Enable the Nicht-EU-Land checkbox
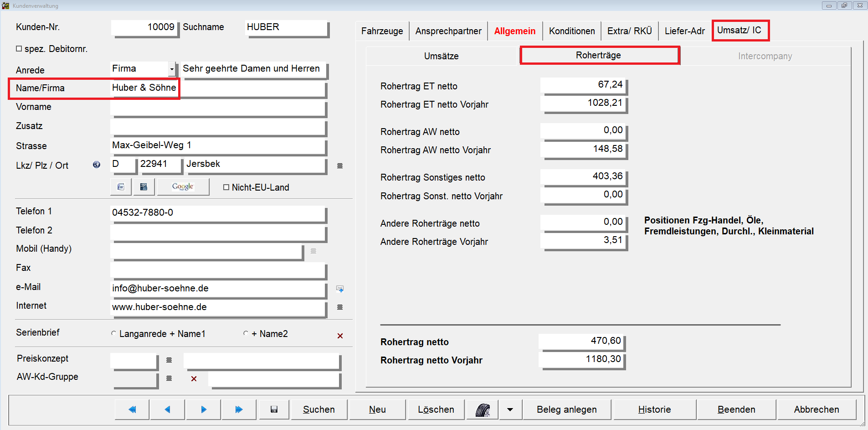Image resolution: width=868 pixels, height=430 pixels. (x=226, y=187)
